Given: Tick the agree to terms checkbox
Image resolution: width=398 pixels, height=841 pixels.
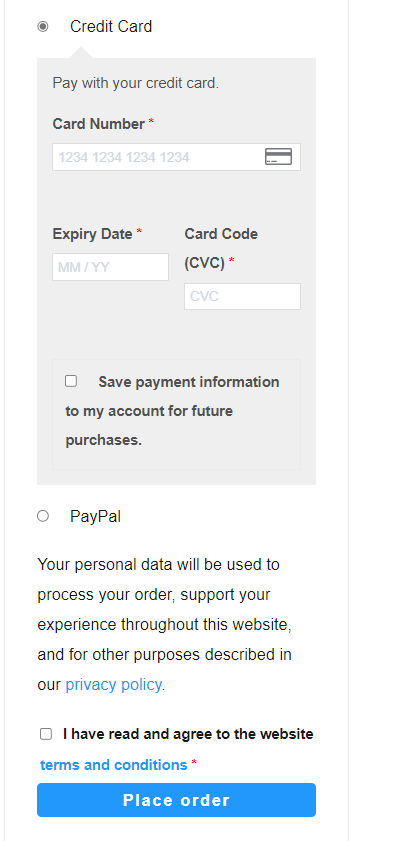Looking at the screenshot, I should click(46, 734).
